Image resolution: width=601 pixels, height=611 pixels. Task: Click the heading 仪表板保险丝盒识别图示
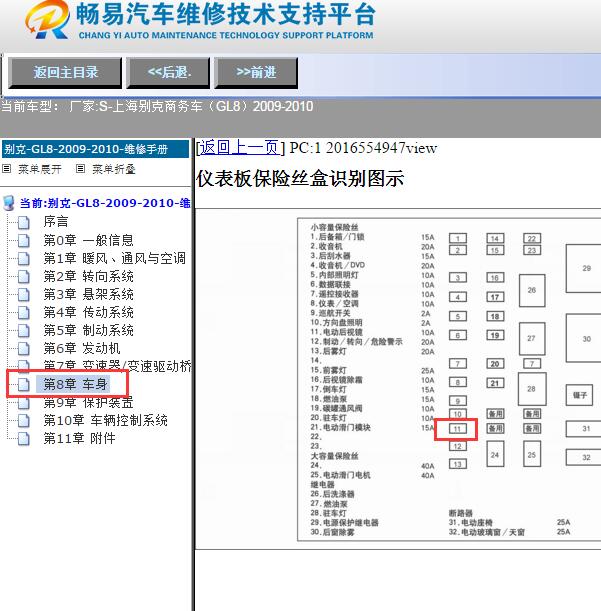click(x=300, y=179)
